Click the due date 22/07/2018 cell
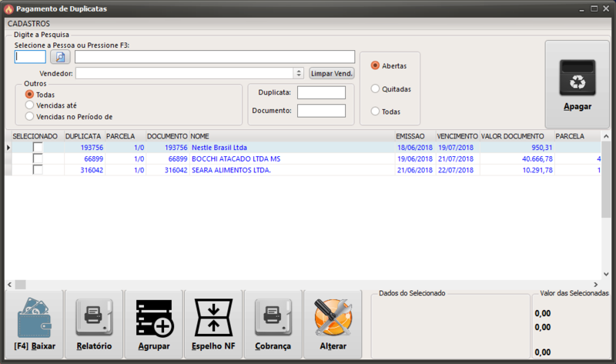The height and width of the screenshot is (364, 616). click(x=457, y=170)
